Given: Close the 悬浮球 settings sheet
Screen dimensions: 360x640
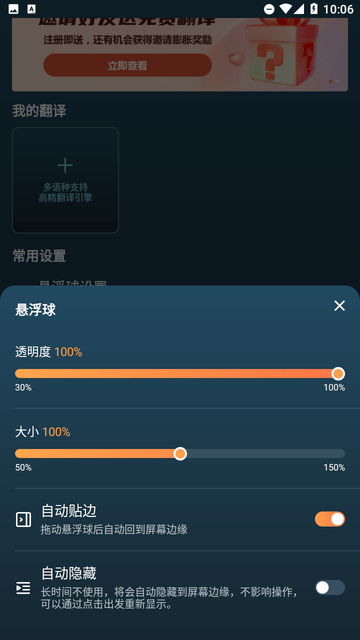Looking at the screenshot, I should [339, 306].
